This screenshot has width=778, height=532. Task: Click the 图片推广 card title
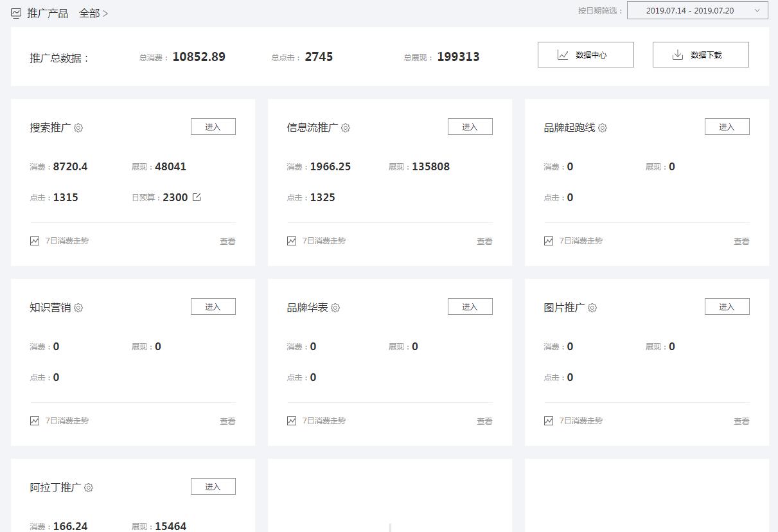point(564,308)
